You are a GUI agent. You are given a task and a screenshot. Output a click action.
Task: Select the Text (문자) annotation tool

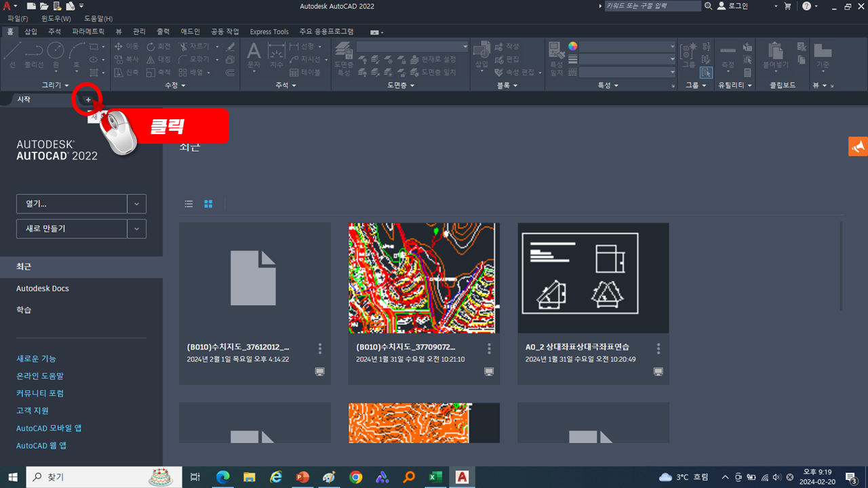(x=254, y=56)
